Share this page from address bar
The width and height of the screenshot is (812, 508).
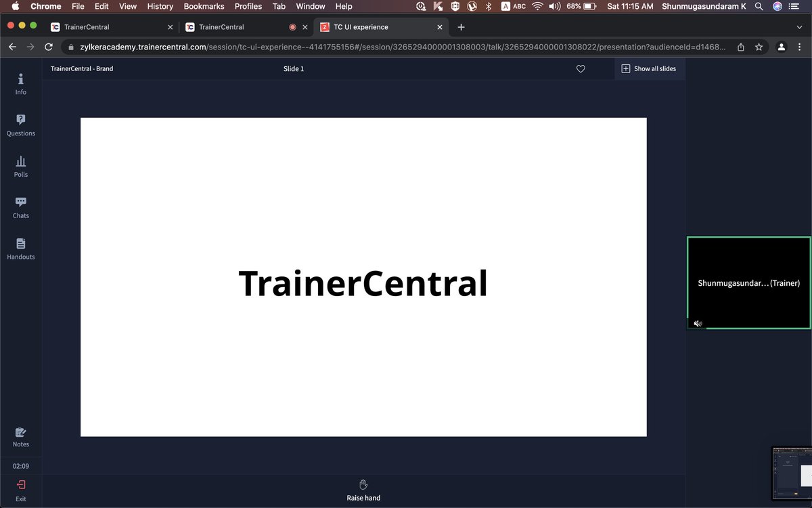point(741,47)
